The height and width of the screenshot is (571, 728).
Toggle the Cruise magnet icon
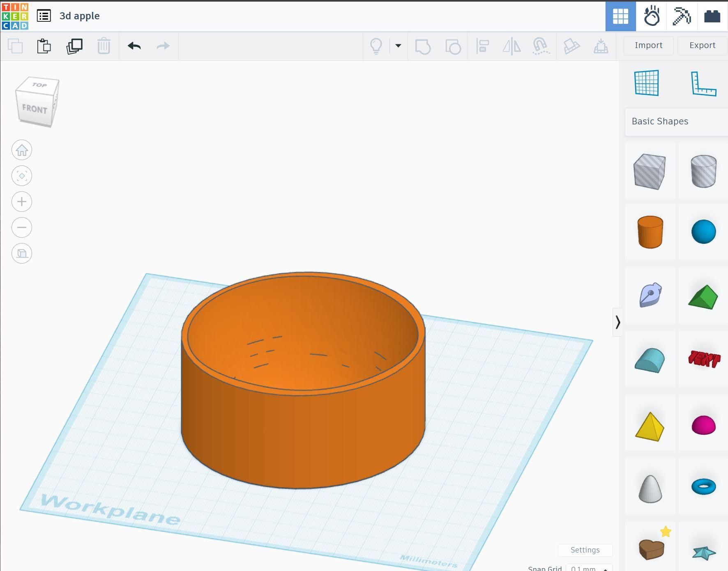pos(541,46)
